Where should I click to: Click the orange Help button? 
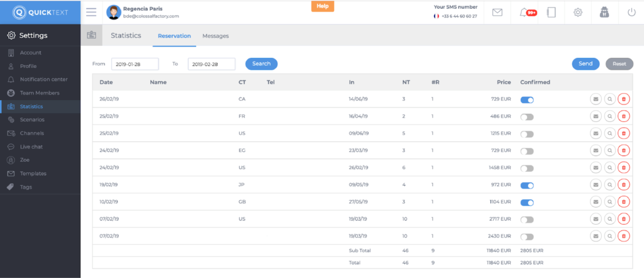pos(323,6)
